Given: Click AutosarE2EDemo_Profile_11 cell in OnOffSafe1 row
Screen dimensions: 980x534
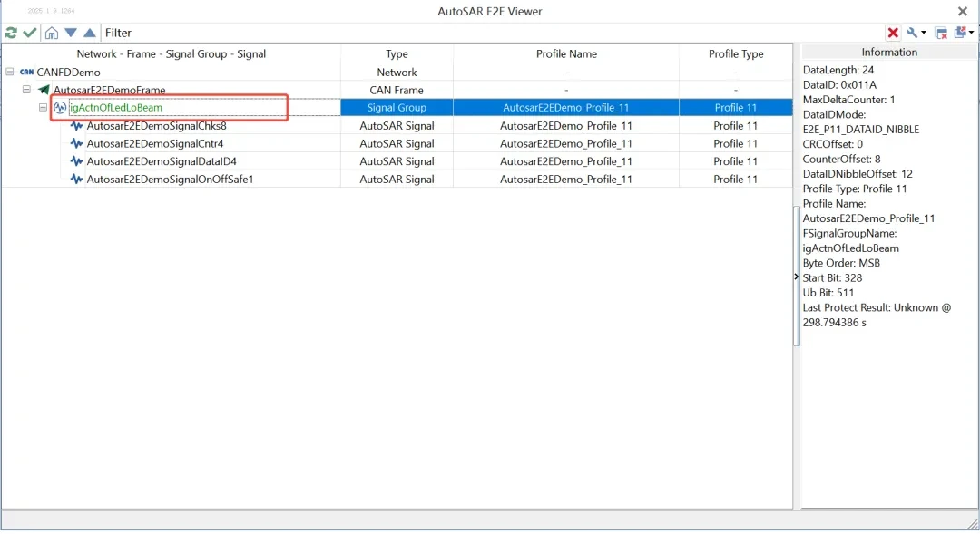Looking at the screenshot, I should pos(566,180).
